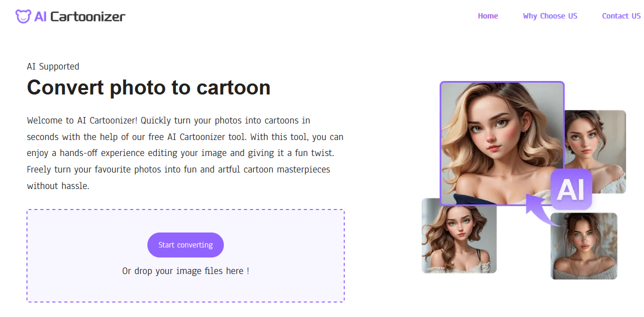
Task: Select the wavy brown hair portrait thumbnail
Action: [x=459, y=235]
